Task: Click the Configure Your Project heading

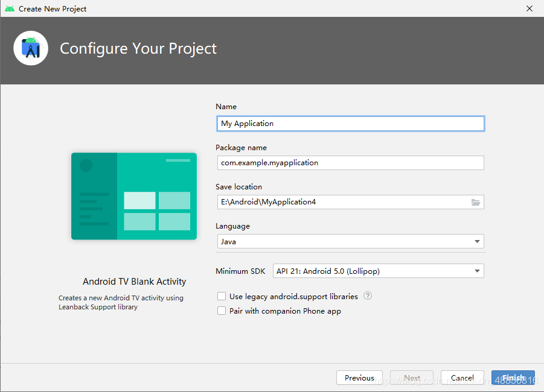Action: click(138, 48)
